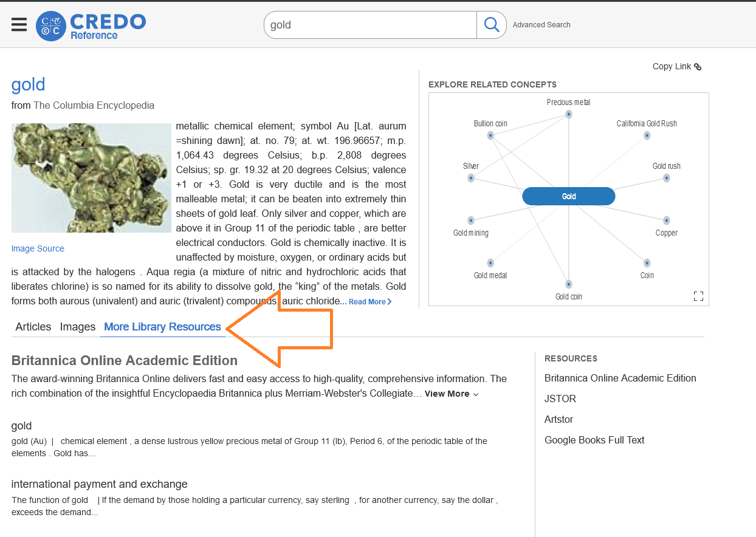This screenshot has height=537, width=756.
Task: Select JSTOR in the Resources list
Action: tap(560, 398)
